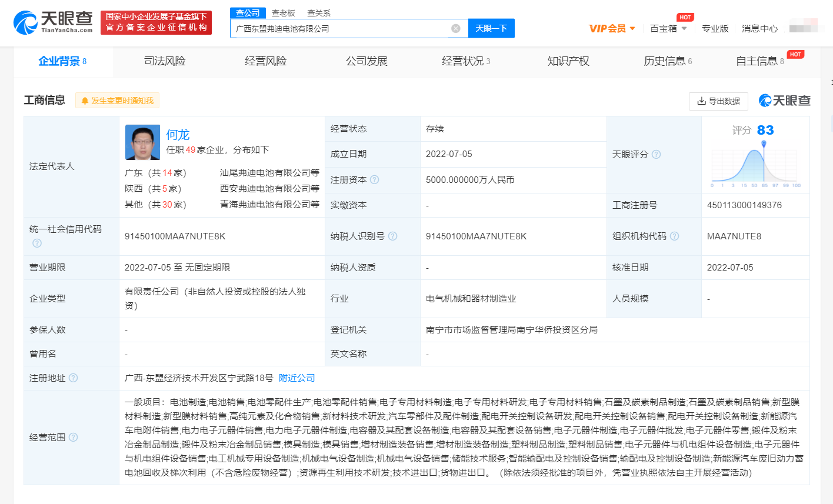The width and height of the screenshot is (833, 504).
Task: Click the 天眼一下 search button
Action: pyautogui.click(x=491, y=28)
